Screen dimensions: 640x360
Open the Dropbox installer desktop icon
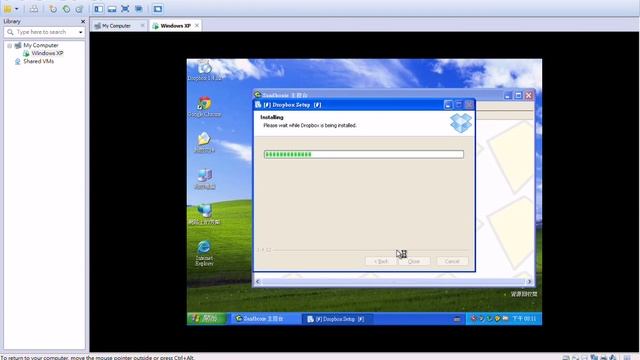(x=205, y=70)
